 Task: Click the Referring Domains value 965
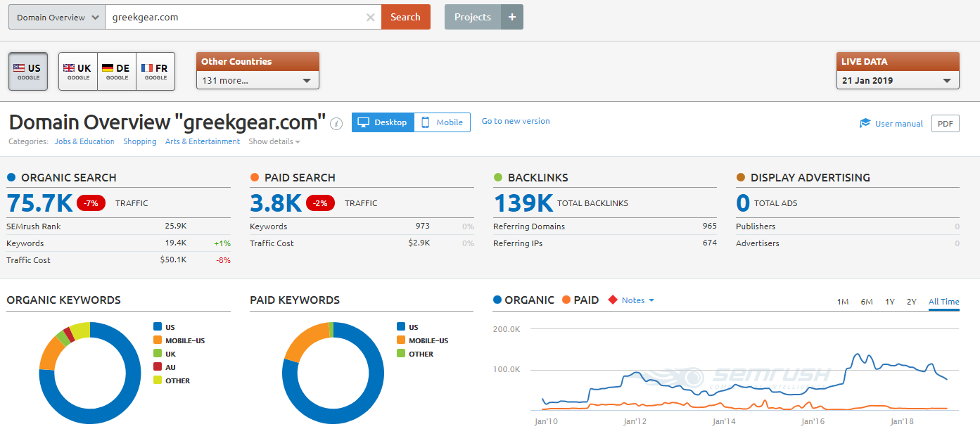[x=710, y=226]
